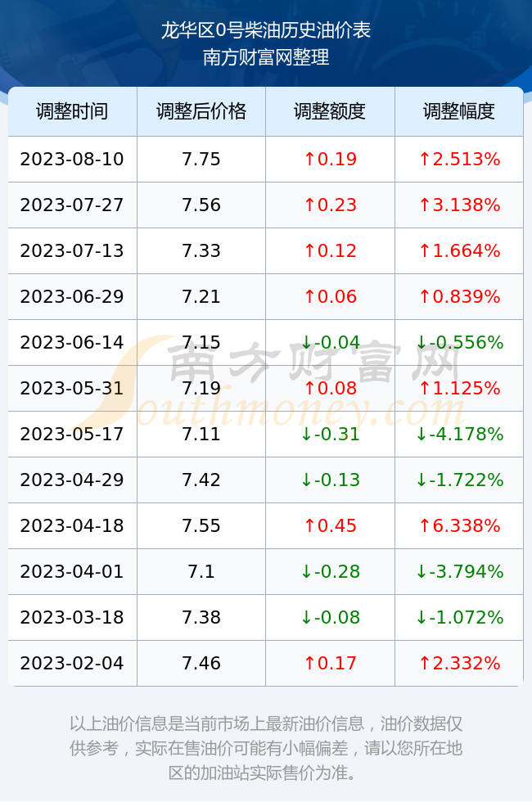Image resolution: width=532 pixels, height=802 pixels.
Task: Select the 2023-08-10 date cell
Action: [x=72, y=159]
